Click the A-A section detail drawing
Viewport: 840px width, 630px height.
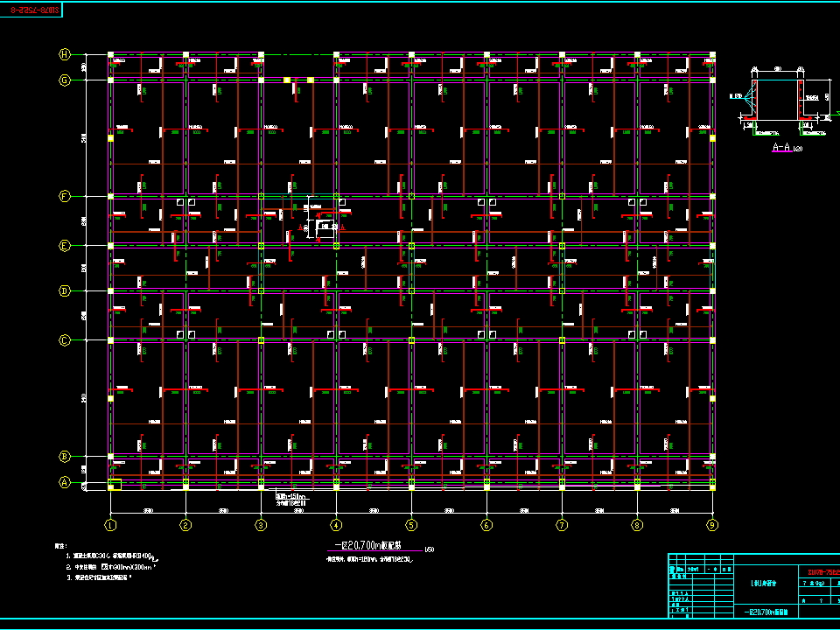[777, 105]
